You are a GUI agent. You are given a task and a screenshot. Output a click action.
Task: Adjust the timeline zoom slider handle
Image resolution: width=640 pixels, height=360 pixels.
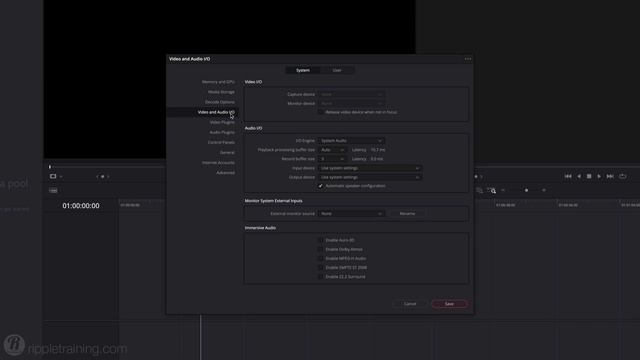coord(527,190)
